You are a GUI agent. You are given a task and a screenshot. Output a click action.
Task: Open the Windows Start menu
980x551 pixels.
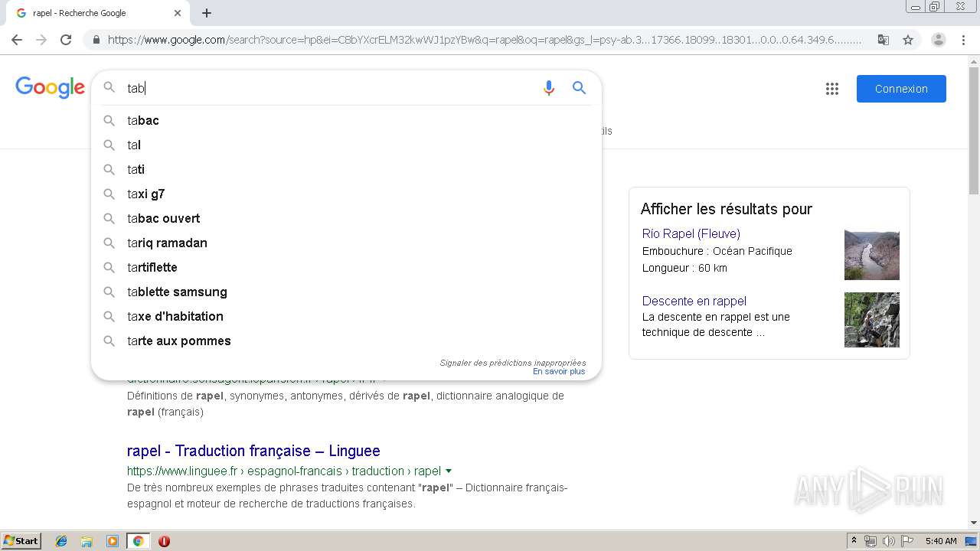coord(21,540)
